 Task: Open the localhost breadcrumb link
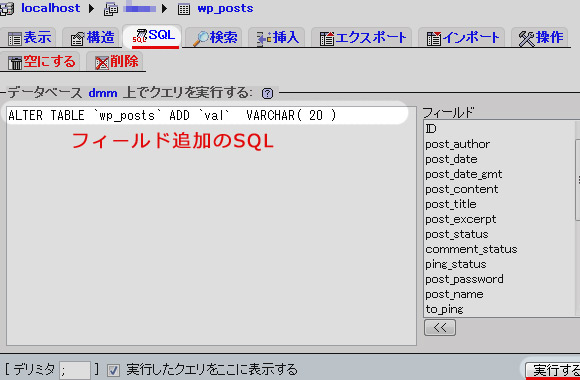click(x=51, y=8)
